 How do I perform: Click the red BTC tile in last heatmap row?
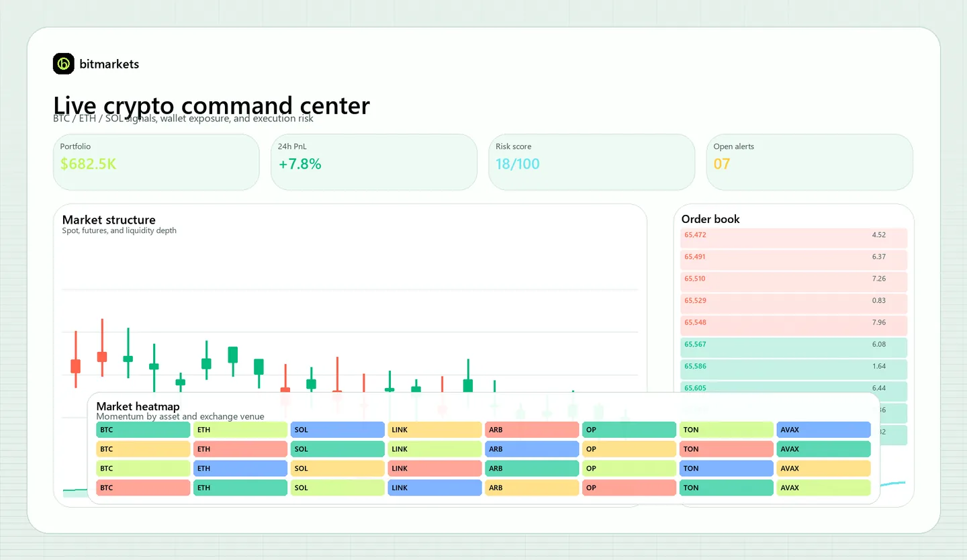[143, 488]
